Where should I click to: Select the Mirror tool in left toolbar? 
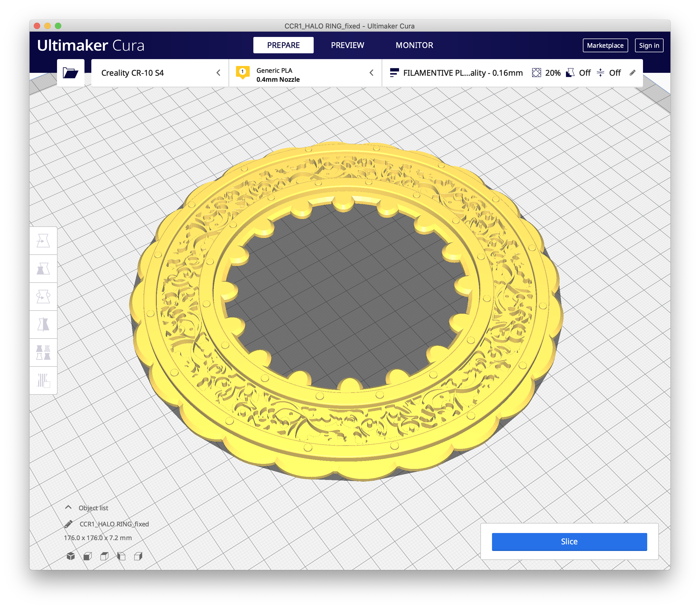click(43, 325)
